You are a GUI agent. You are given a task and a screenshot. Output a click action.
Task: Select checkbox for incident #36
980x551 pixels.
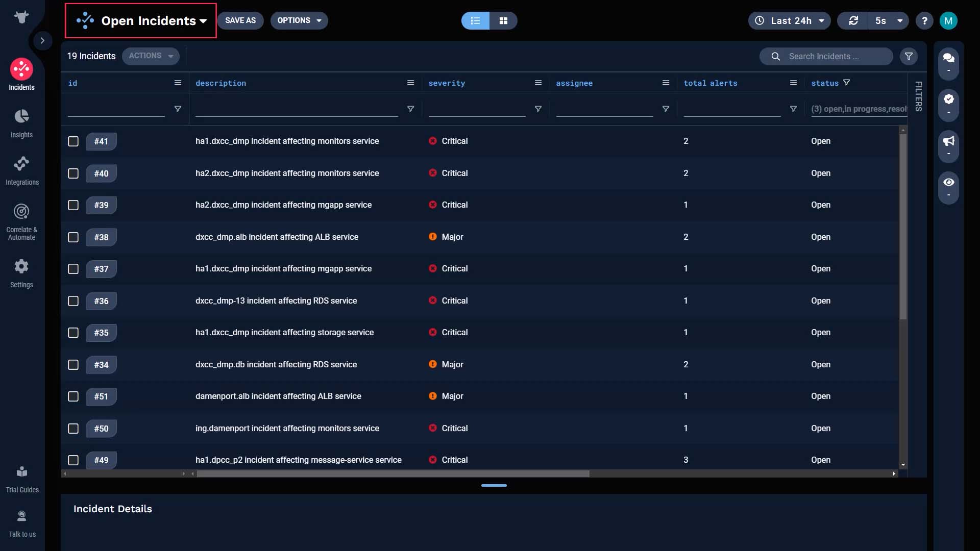[x=73, y=301]
